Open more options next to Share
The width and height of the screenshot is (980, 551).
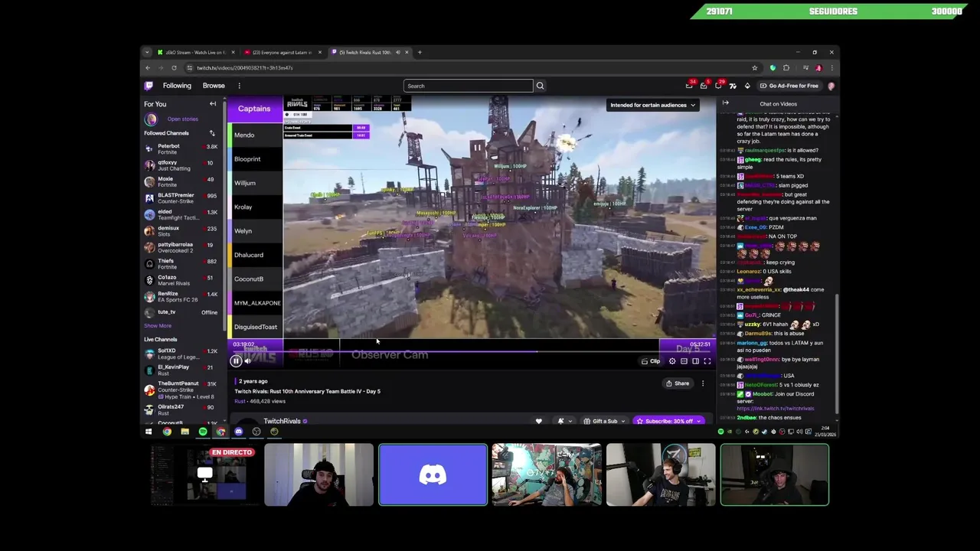pyautogui.click(x=703, y=383)
